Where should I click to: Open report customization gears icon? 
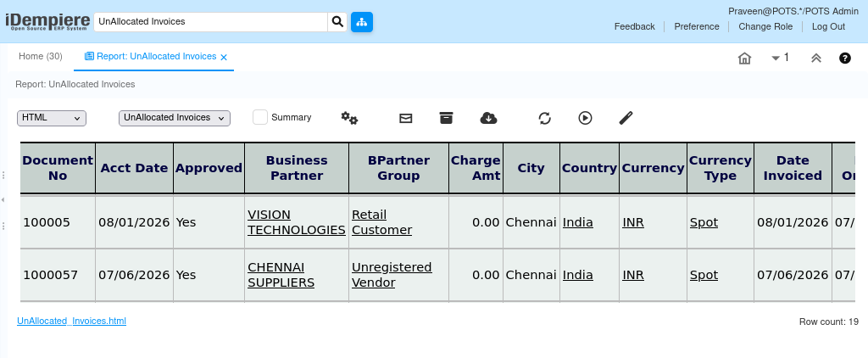tap(349, 118)
